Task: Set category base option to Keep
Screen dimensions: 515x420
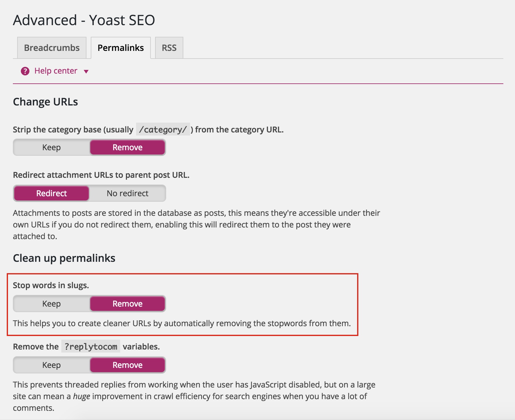Action: click(x=51, y=147)
